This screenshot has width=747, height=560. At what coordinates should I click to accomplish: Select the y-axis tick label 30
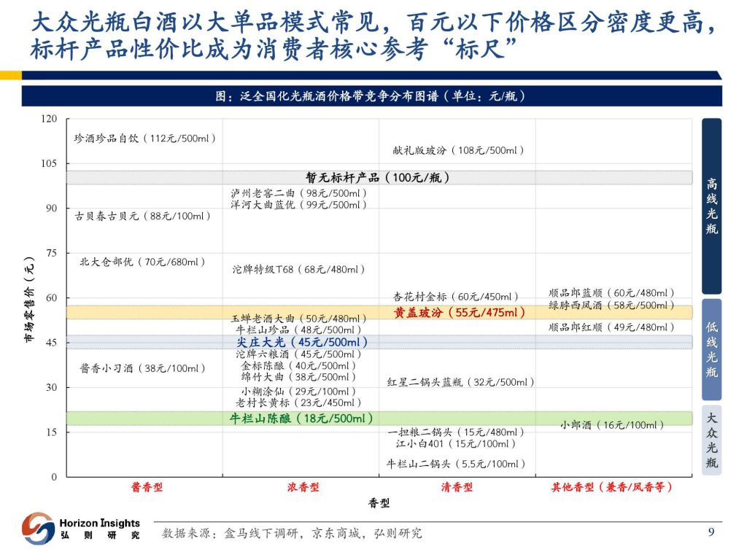[52, 387]
